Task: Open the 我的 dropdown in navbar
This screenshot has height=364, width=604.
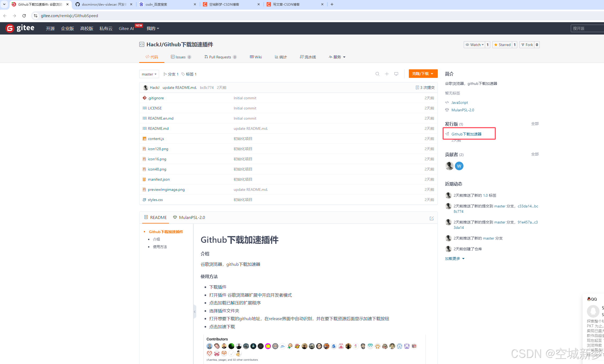Action: tap(153, 28)
